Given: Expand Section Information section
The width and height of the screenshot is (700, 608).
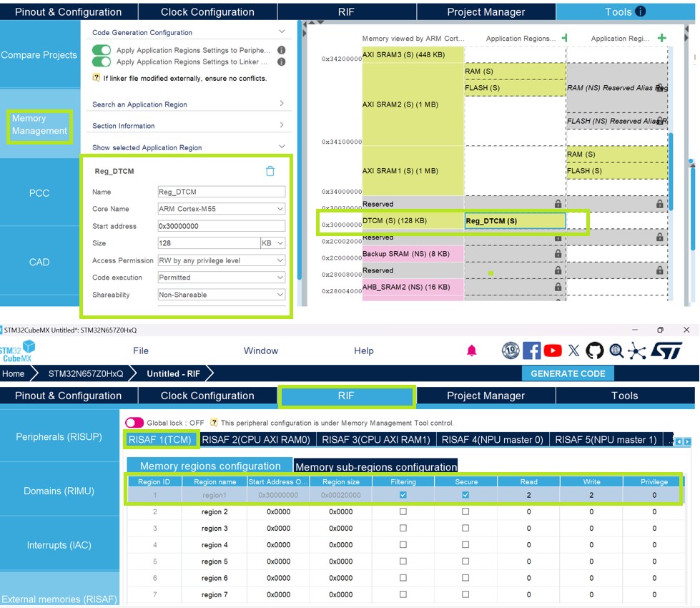Looking at the screenshot, I should 282,124.
